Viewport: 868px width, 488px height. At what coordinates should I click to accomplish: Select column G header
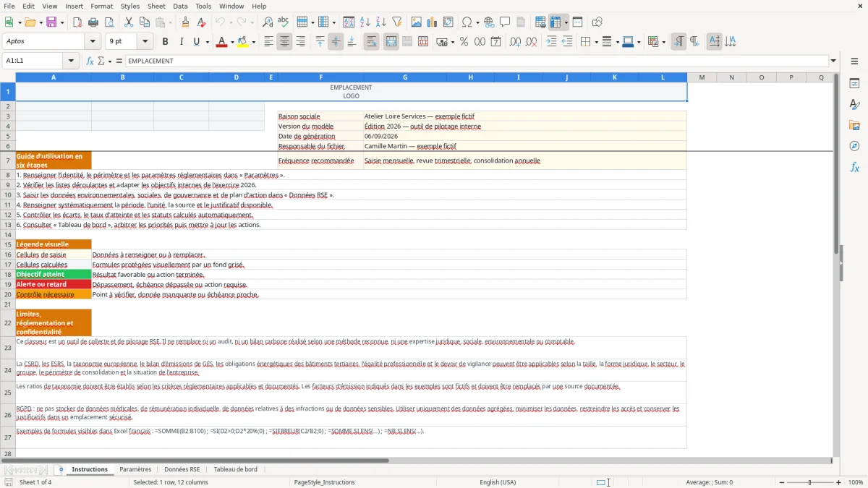tap(405, 77)
